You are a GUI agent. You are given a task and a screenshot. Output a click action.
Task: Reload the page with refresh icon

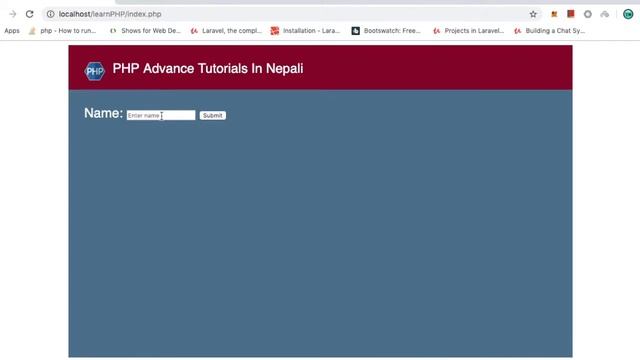(x=29, y=14)
